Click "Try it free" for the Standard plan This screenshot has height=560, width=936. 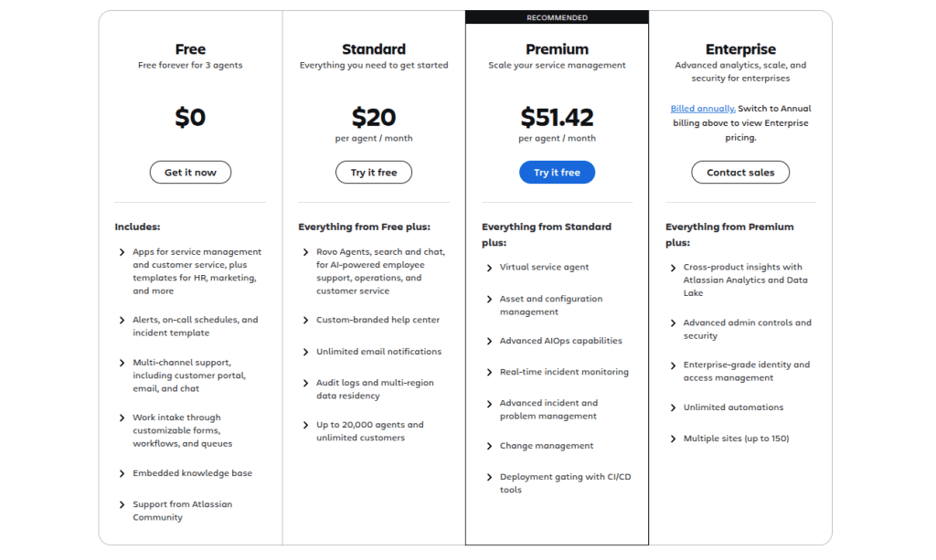(373, 172)
